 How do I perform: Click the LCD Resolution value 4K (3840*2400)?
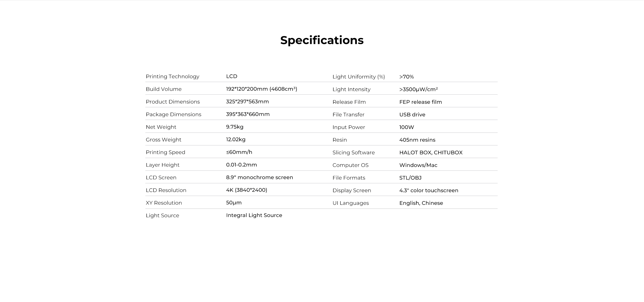(x=246, y=190)
